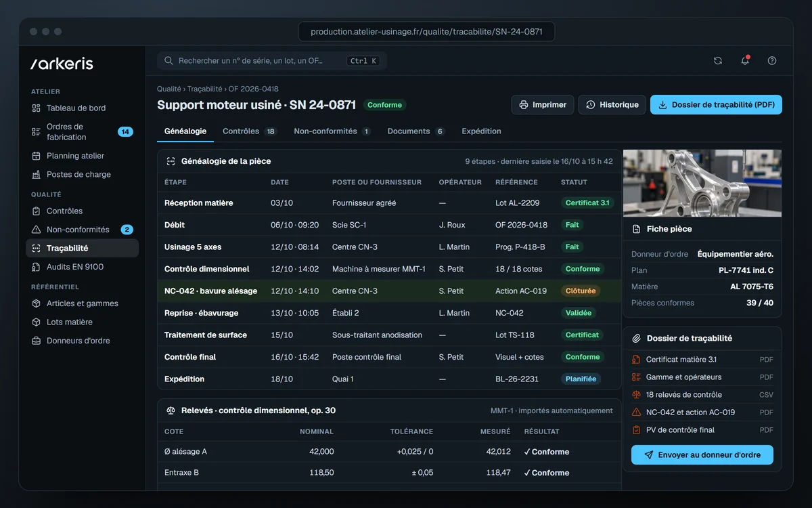Click the Traçabilité breadcrumb link

coord(205,89)
